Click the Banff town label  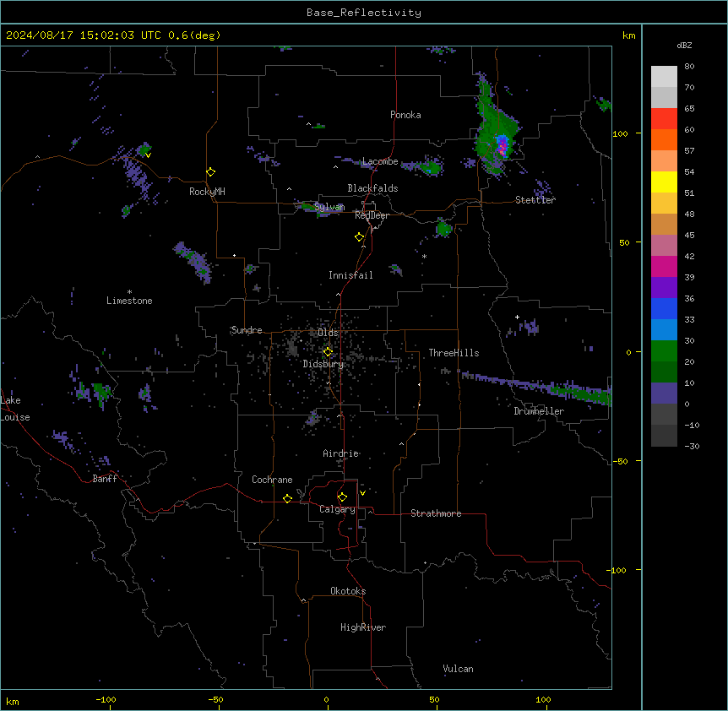coord(105,479)
